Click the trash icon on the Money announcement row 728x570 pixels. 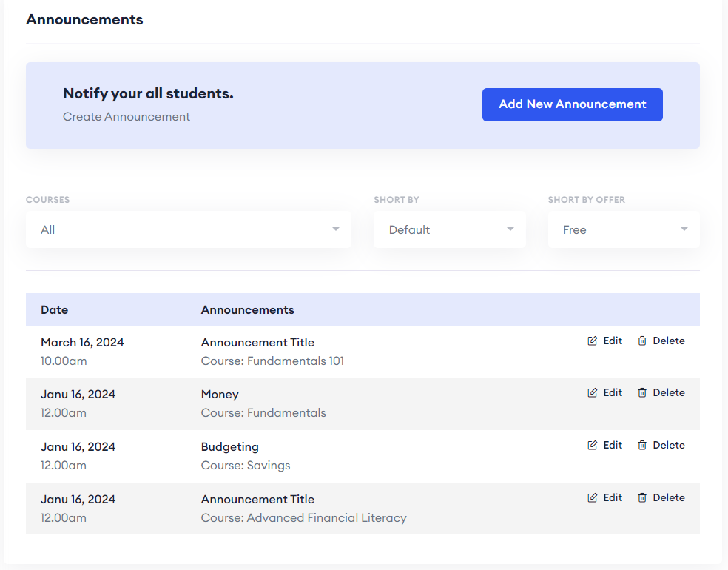pyautogui.click(x=642, y=392)
